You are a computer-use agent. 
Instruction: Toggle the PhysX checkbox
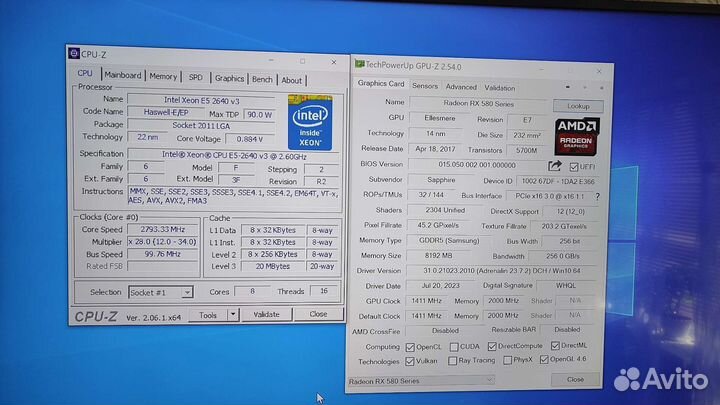pyautogui.click(x=507, y=360)
